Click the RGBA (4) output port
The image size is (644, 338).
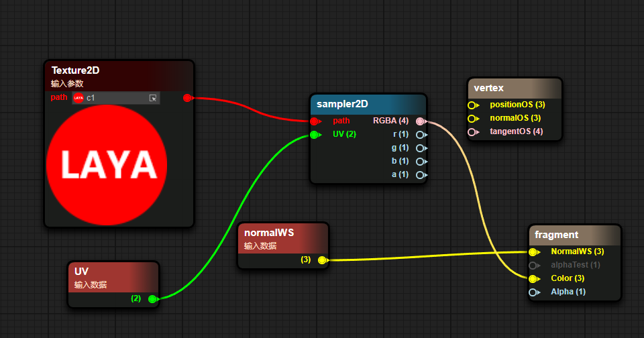click(x=420, y=121)
